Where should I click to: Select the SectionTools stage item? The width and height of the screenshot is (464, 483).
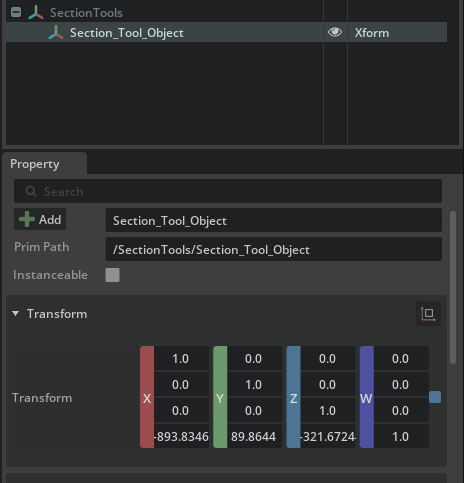point(86,13)
